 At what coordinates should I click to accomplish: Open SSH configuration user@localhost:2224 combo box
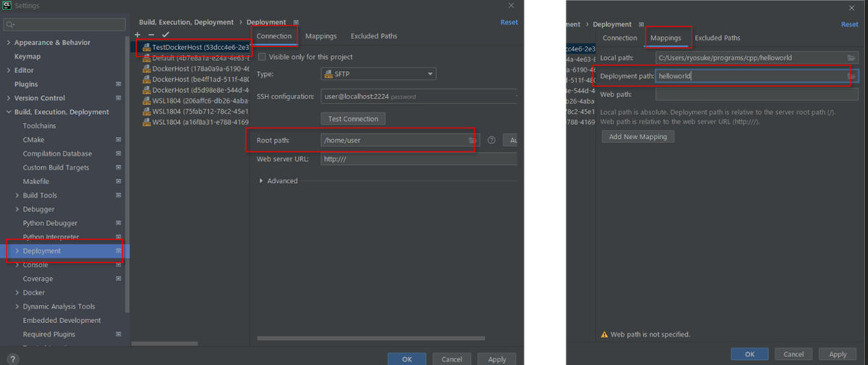pyautogui.click(x=419, y=96)
